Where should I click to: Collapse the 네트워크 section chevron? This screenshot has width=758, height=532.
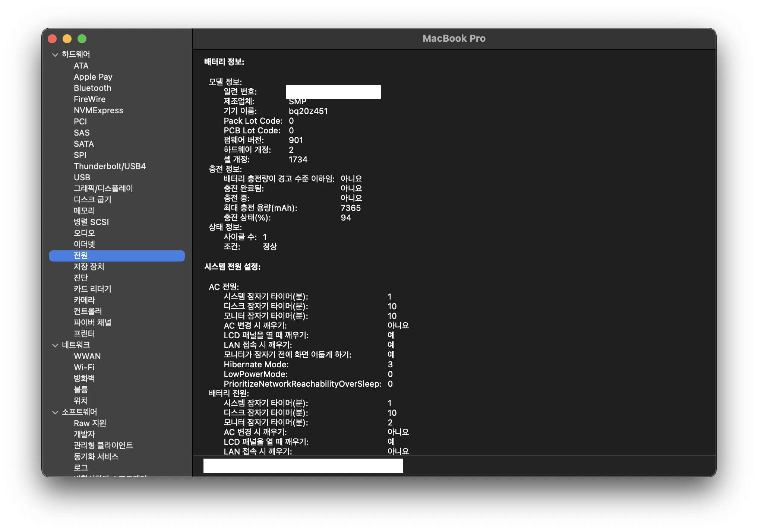coord(55,345)
